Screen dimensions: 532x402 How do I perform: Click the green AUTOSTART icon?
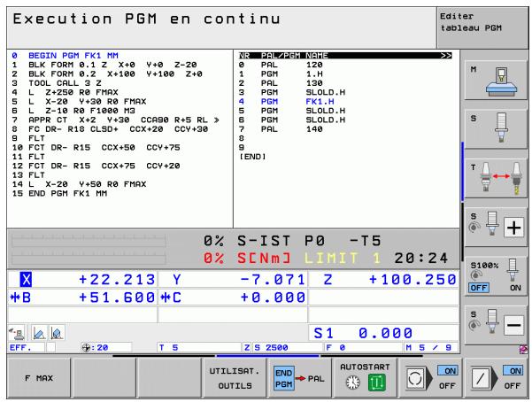coord(376,383)
